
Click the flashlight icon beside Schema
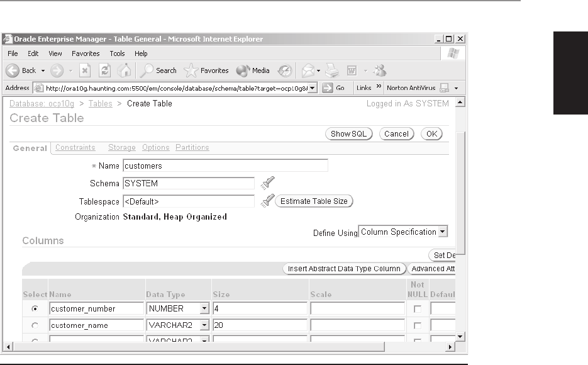pos(268,183)
